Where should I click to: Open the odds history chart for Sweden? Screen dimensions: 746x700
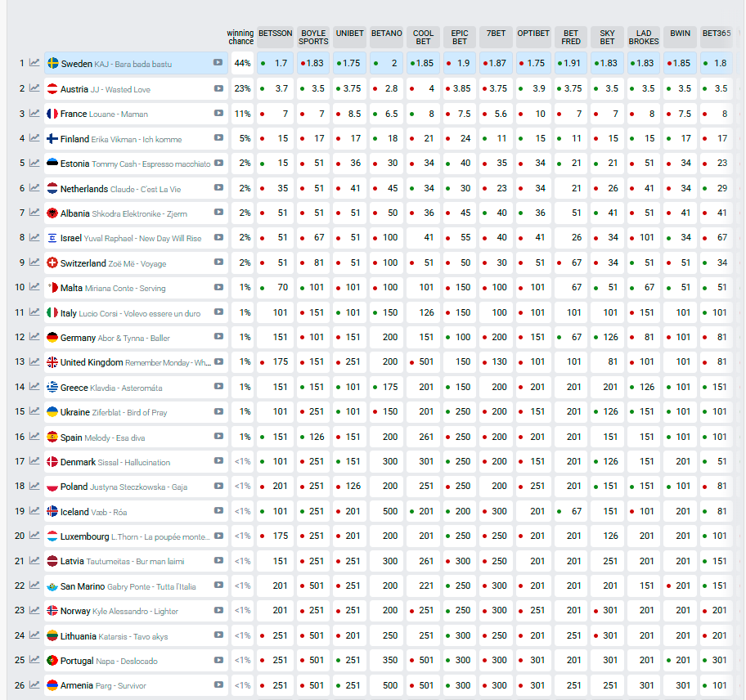(x=34, y=63)
